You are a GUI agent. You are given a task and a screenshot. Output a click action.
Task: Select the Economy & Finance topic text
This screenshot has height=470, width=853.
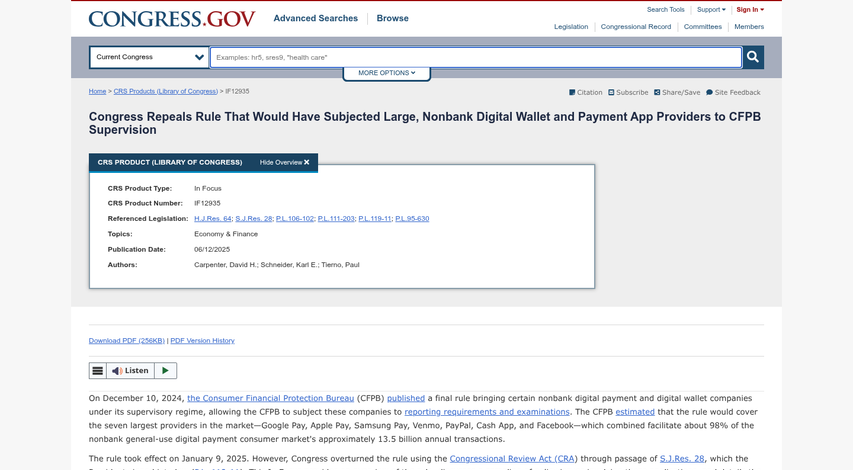226,234
